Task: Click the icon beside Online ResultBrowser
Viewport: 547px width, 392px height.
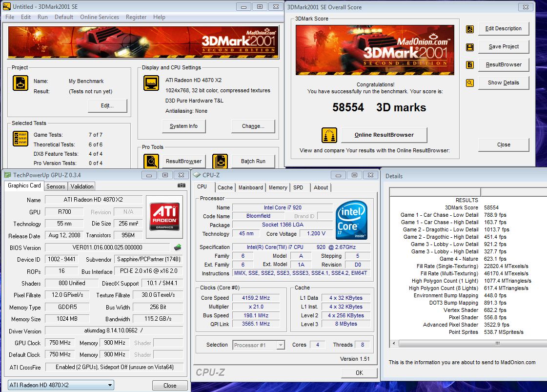Action: pos(329,135)
